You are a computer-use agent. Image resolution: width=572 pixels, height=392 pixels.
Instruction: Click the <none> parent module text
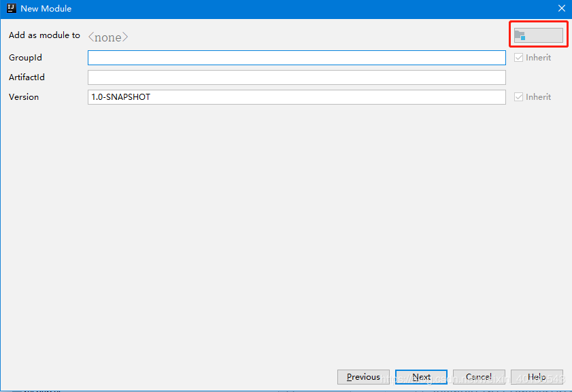[108, 37]
